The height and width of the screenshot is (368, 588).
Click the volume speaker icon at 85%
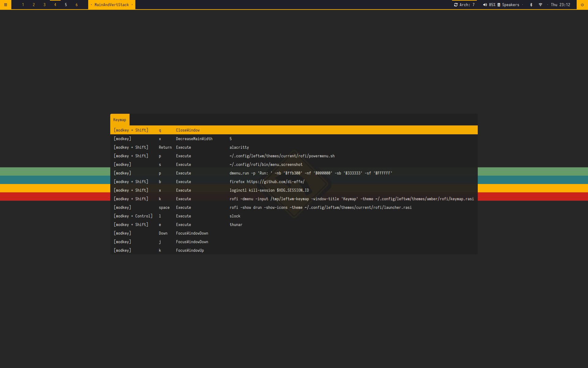[x=485, y=5]
